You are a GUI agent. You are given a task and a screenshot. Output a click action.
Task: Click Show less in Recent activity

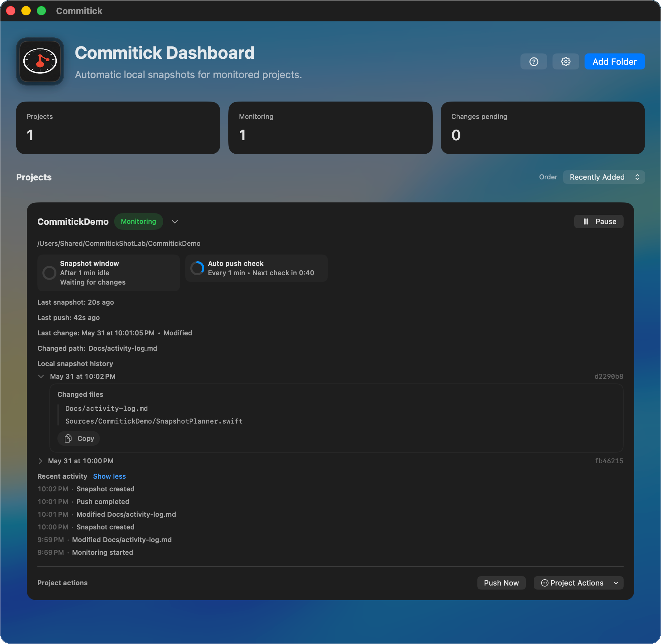[x=109, y=476]
